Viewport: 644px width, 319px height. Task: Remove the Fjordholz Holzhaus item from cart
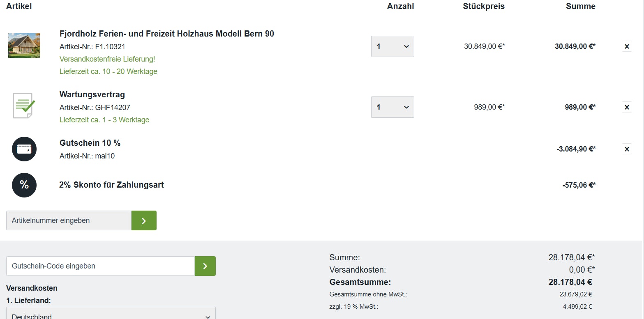coord(627,46)
